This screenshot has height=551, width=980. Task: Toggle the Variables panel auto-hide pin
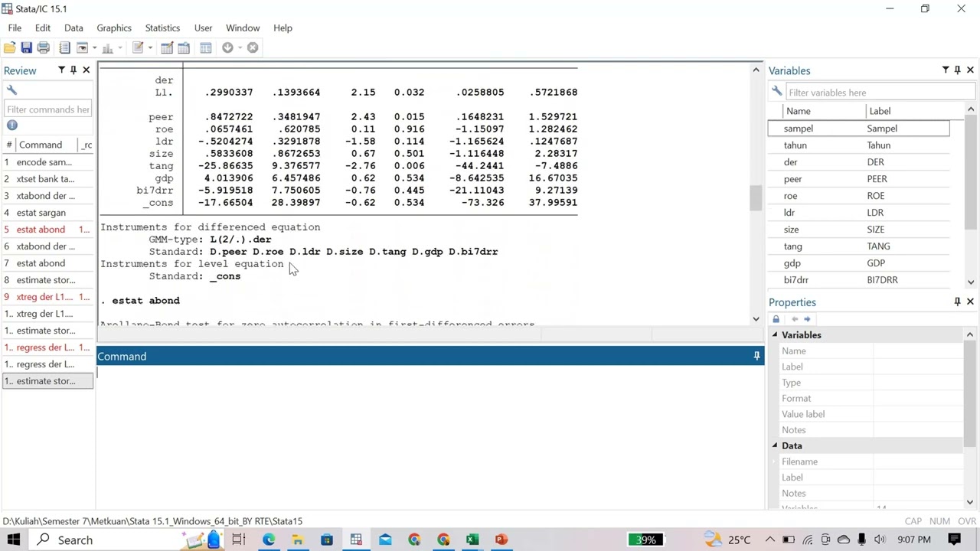pos(957,70)
